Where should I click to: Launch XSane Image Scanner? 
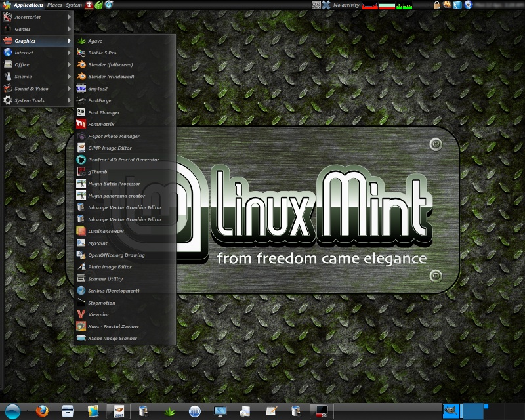click(125, 338)
